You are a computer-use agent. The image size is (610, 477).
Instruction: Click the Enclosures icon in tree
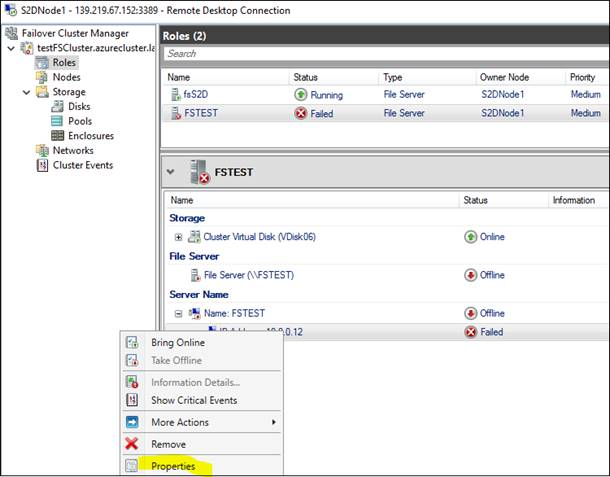click(58, 136)
